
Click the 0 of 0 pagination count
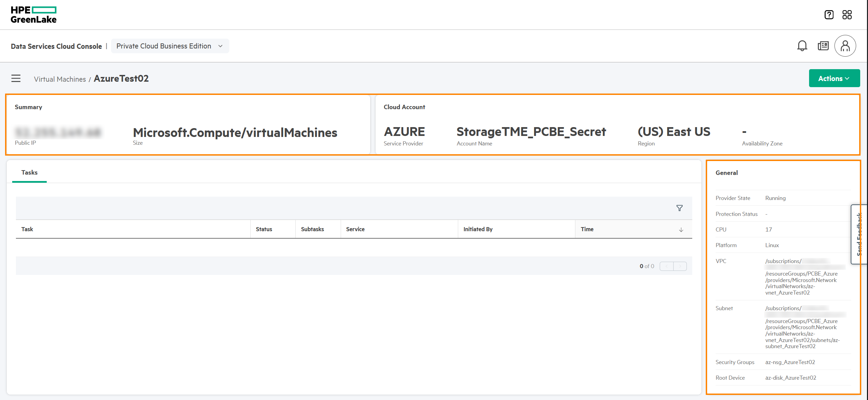(x=647, y=266)
